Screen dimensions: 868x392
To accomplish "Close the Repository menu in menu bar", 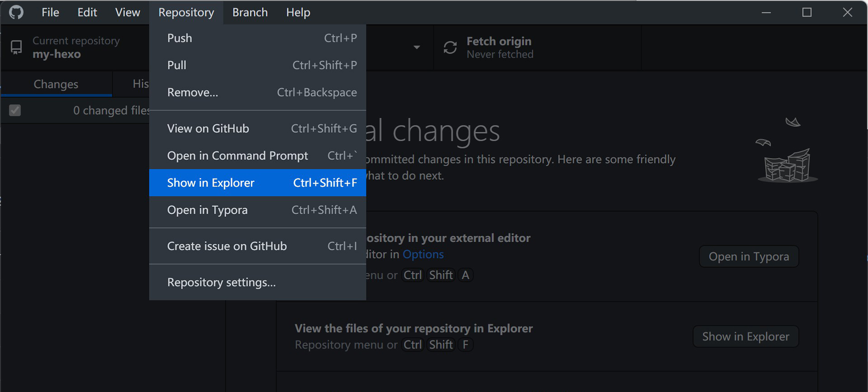I will 186,12.
